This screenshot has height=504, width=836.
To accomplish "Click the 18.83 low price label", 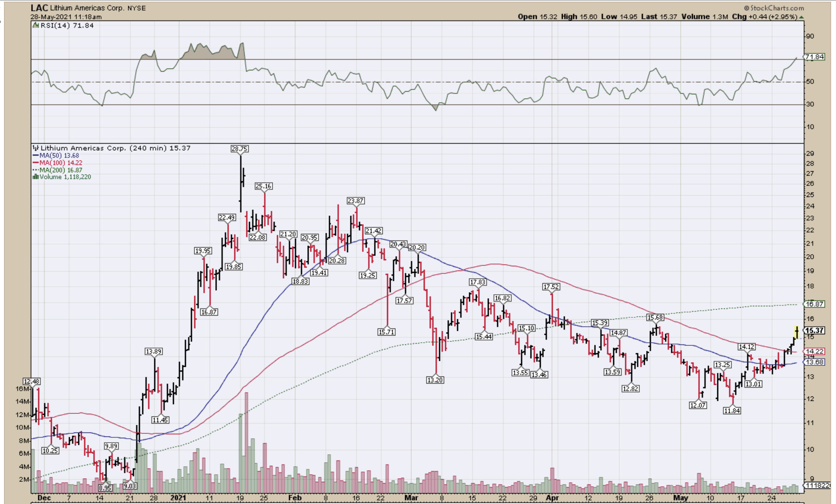I will pyautogui.click(x=300, y=281).
